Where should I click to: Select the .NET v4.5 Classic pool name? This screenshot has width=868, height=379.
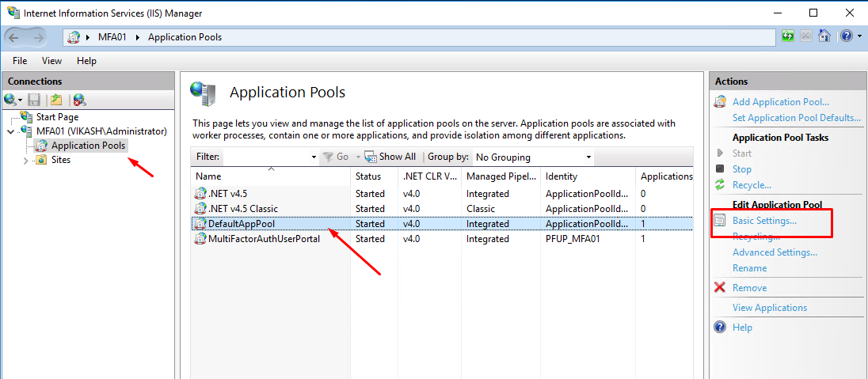click(x=243, y=209)
